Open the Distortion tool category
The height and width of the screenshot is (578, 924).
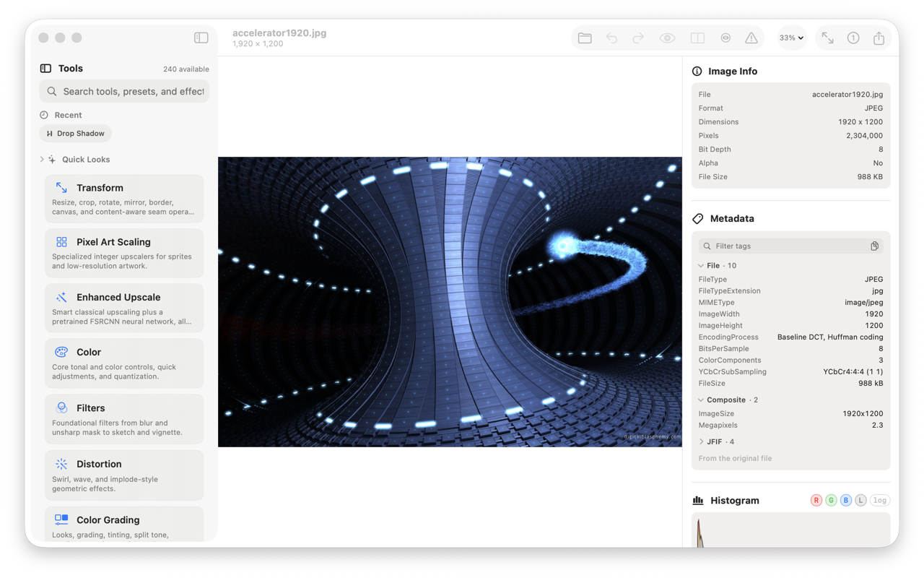pos(124,475)
